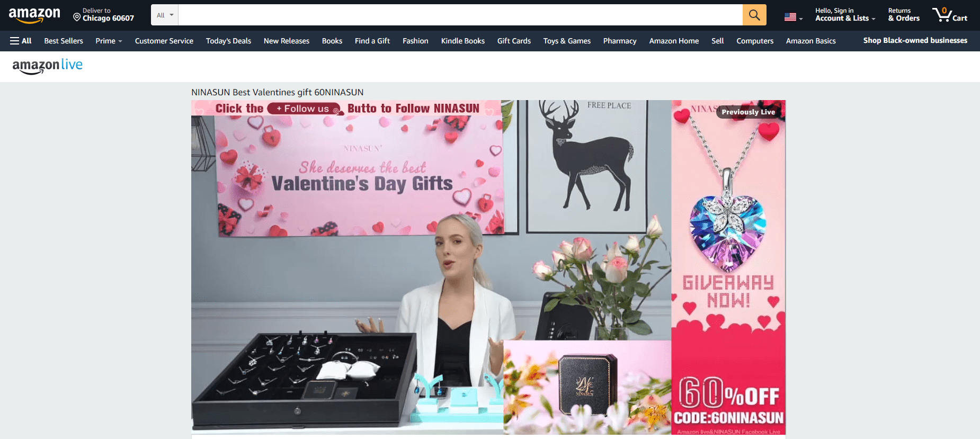The image size is (980, 439).
Task: Expand the Prime menu dropdown
Action: 109,41
